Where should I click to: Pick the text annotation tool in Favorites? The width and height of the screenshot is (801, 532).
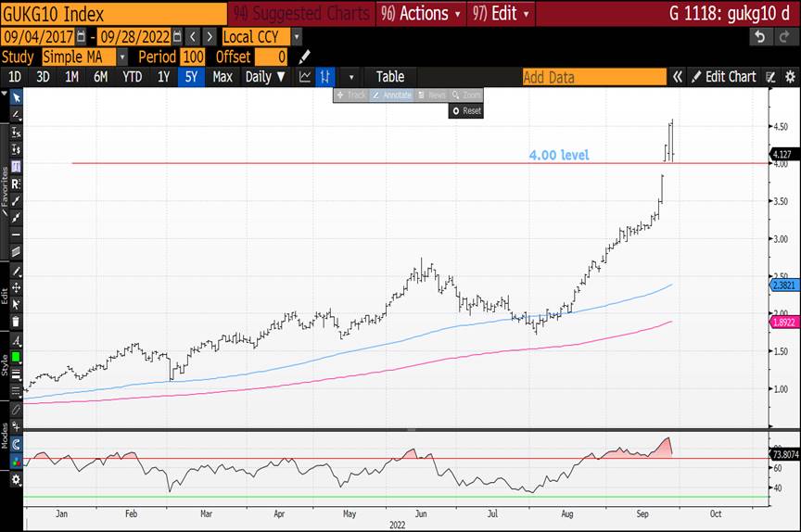16,167
